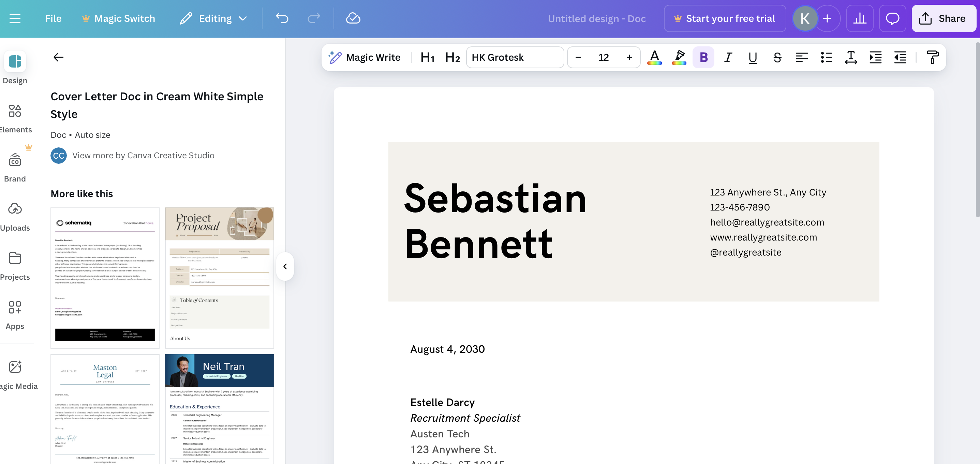Undo the last action

pos(282,18)
